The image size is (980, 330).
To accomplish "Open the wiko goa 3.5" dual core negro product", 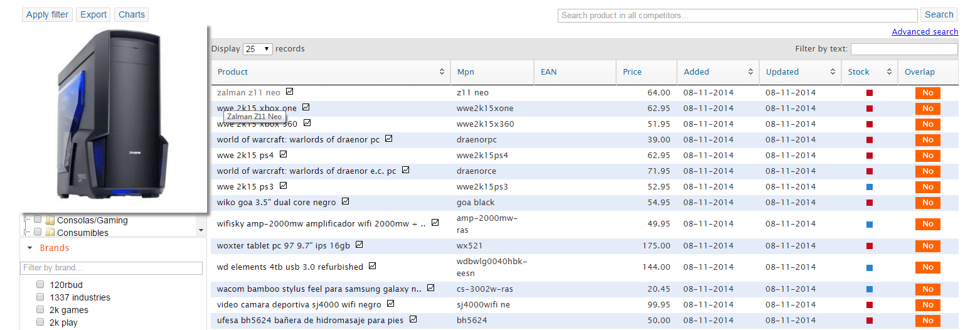I will [x=276, y=202].
